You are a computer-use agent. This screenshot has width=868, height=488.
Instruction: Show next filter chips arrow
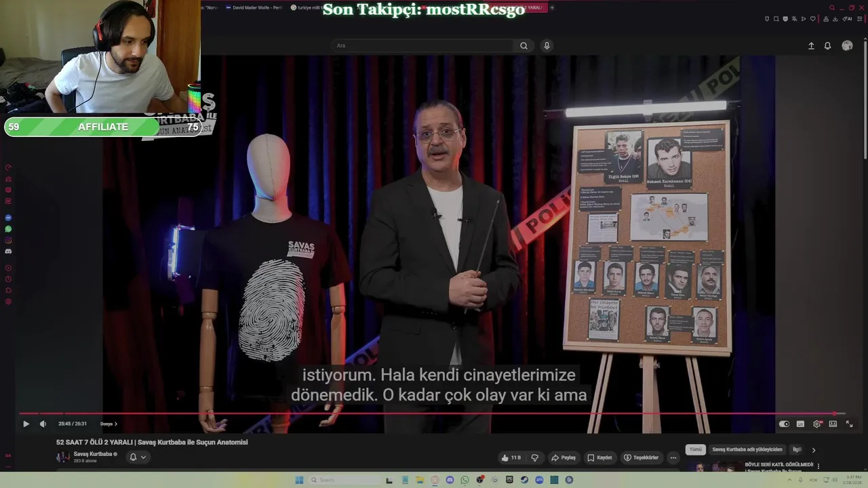click(x=814, y=449)
